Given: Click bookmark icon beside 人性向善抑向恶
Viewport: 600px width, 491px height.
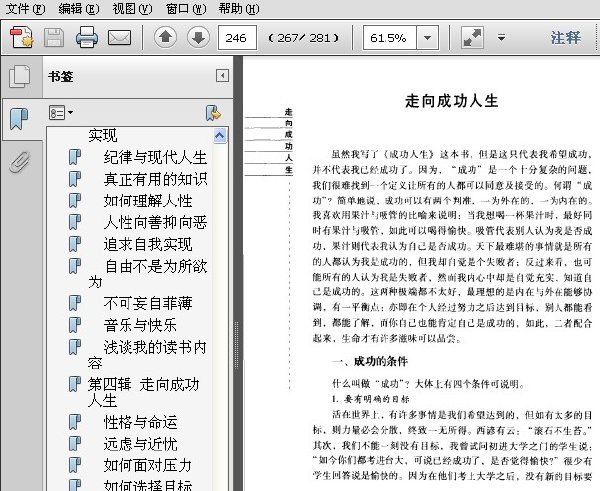Looking at the screenshot, I should (x=75, y=222).
